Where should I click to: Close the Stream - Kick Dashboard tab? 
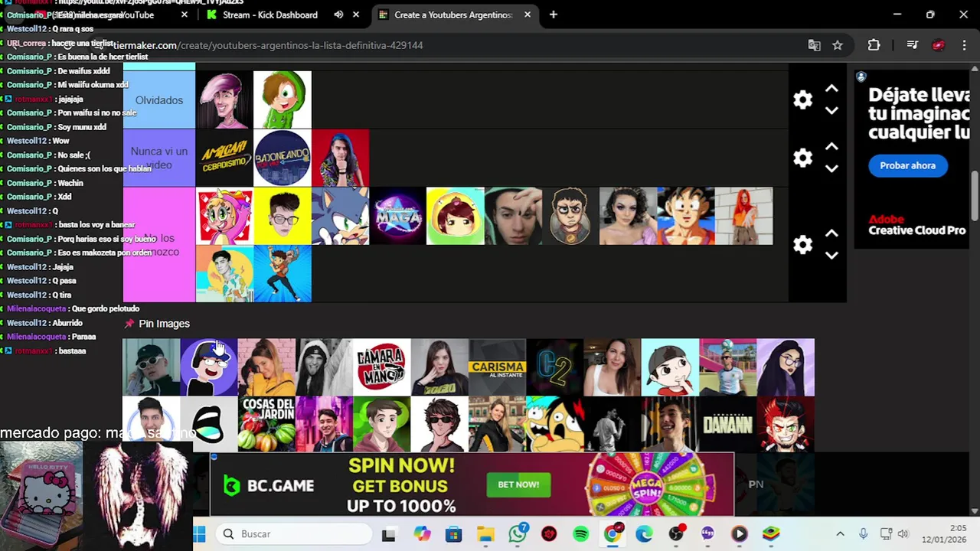tap(356, 15)
